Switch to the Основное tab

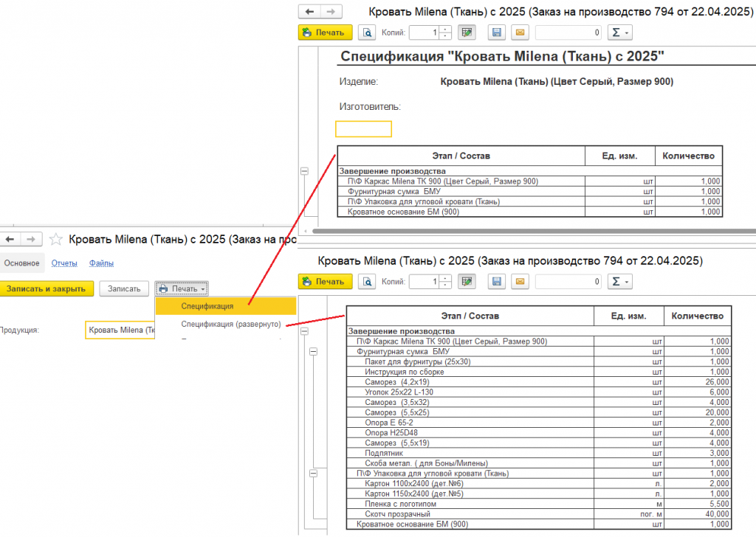coord(21,263)
